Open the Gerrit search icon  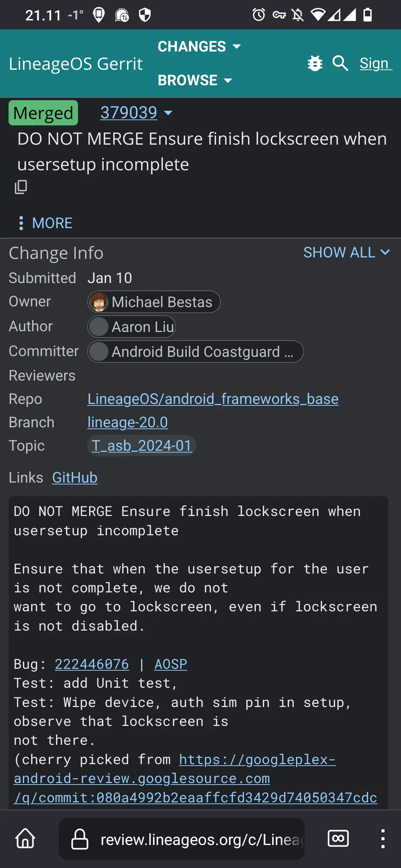(x=340, y=63)
